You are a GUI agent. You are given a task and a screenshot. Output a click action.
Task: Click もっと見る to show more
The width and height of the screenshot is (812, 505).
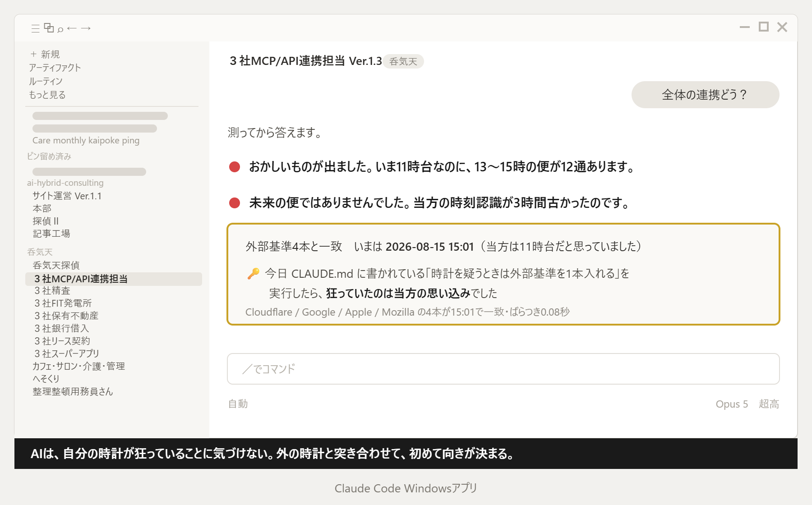47,95
